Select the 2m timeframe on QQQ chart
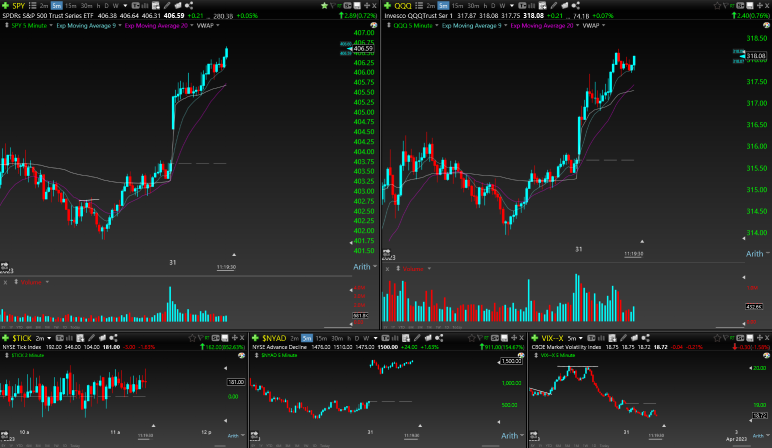The height and width of the screenshot is (448, 772). click(x=431, y=5)
